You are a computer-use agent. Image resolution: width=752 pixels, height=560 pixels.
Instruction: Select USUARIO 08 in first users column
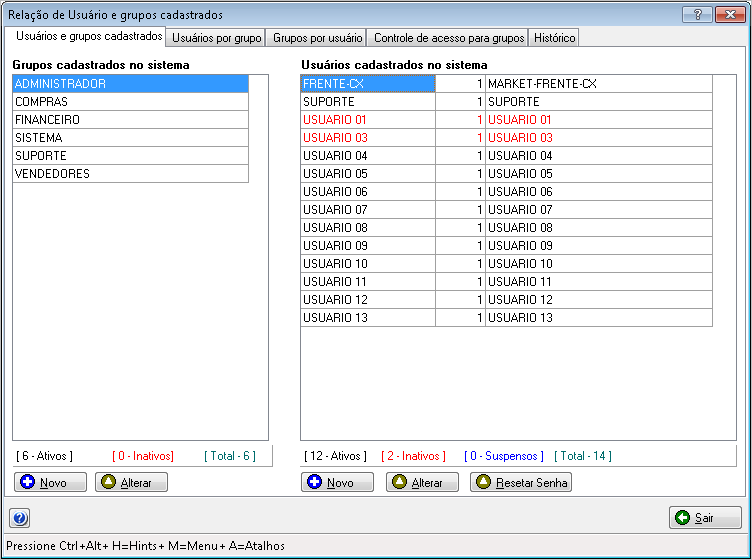pos(368,227)
